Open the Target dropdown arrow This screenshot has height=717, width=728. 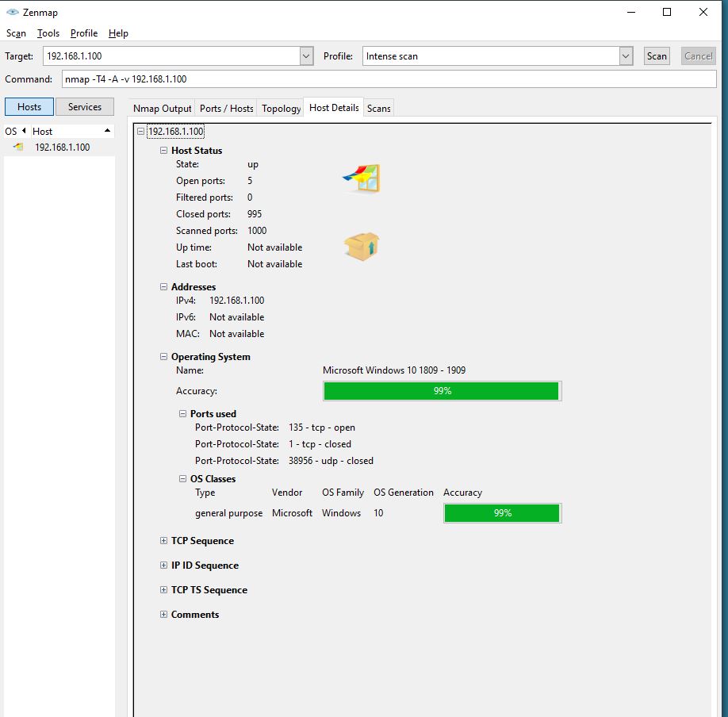click(306, 56)
